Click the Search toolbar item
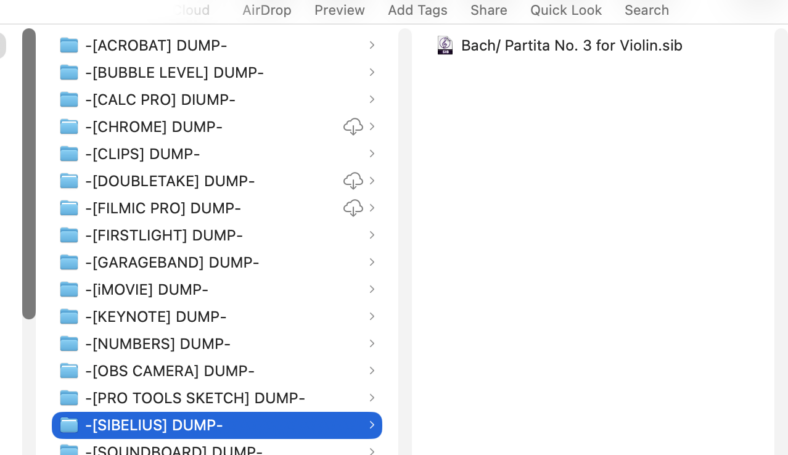This screenshot has height=455, width=788. click(x=647, y=10)
